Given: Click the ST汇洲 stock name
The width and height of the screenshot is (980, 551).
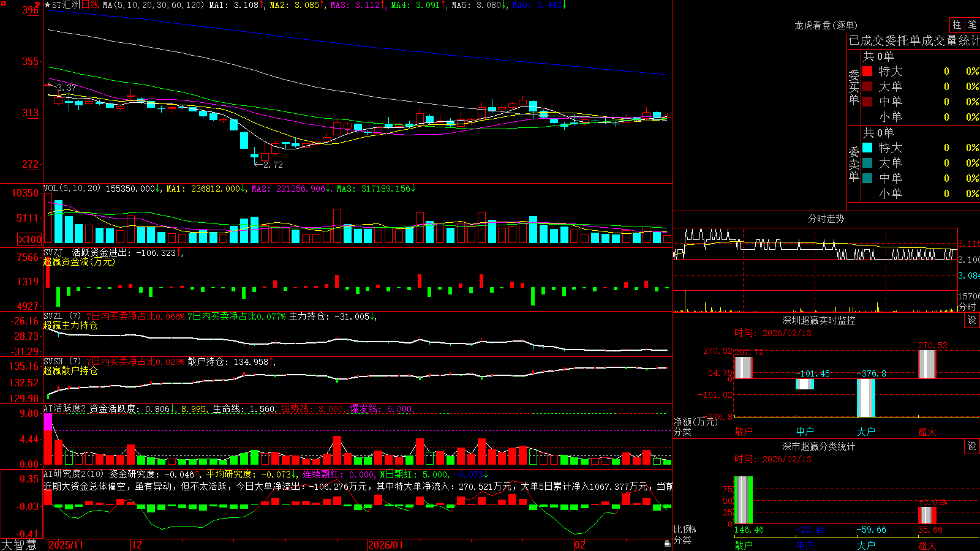Looking at the screenshot, I should coord(66,5).
